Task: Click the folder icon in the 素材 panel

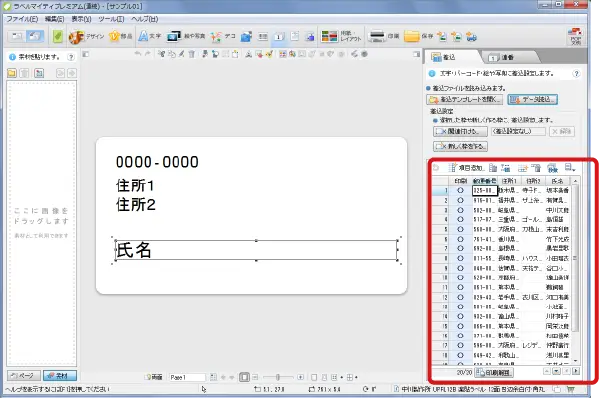Action: click(12, 73)
